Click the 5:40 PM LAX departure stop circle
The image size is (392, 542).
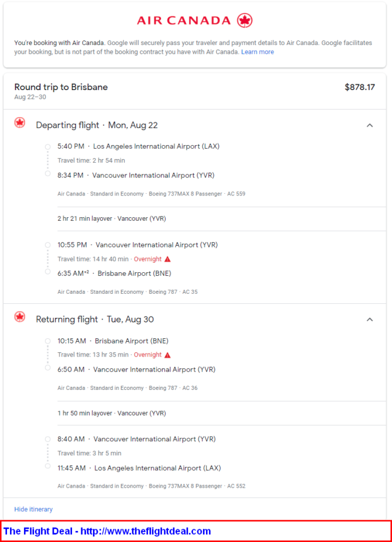click(x=47, y=146)
